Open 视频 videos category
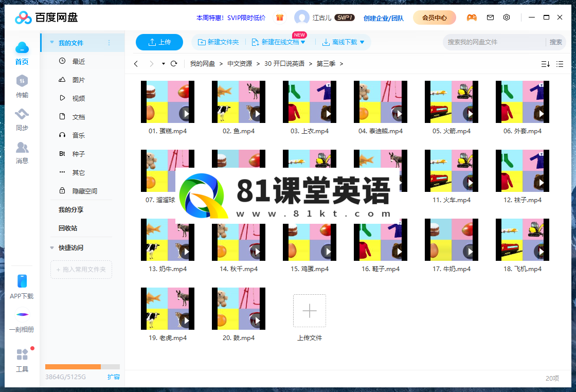Viewport: 576px width, 392px height. pyautogui.click(x=72, y=98)
